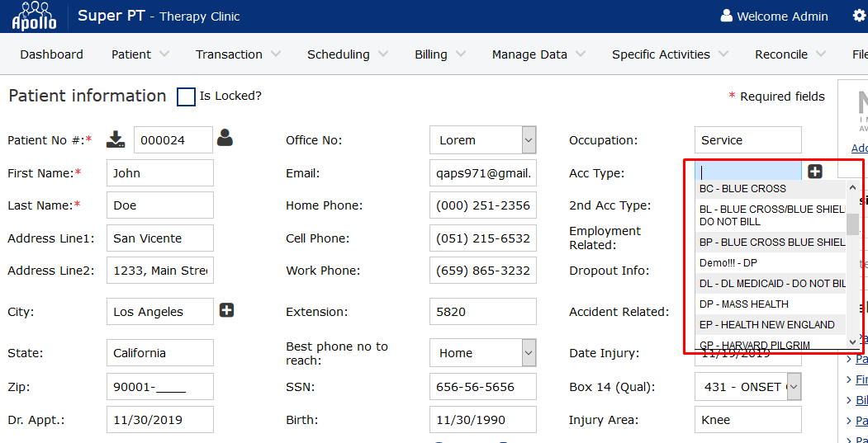
Task: Toggle the Is Locked checkbox
Action: pos(187,97)
